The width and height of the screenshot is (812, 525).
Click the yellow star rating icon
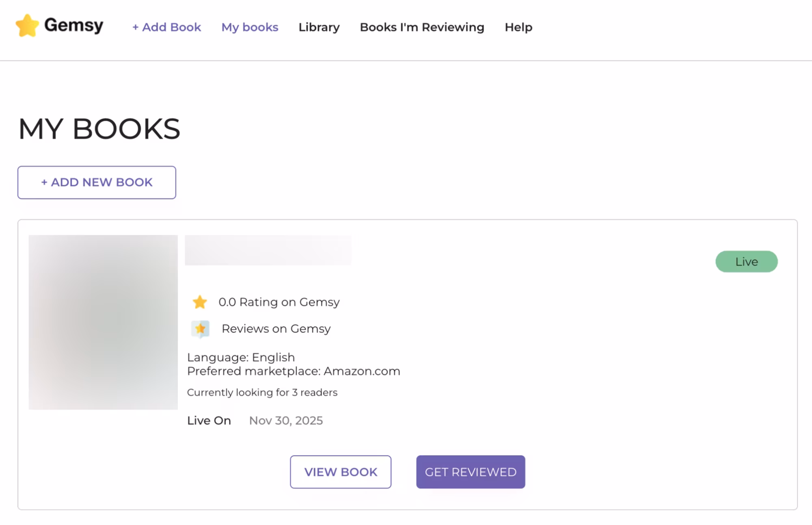[x=199, y=302]
